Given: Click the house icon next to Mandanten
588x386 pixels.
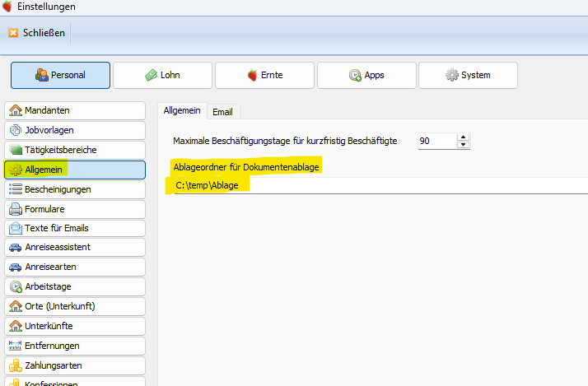Looking at the screenshot, I should tap(16, 110).
